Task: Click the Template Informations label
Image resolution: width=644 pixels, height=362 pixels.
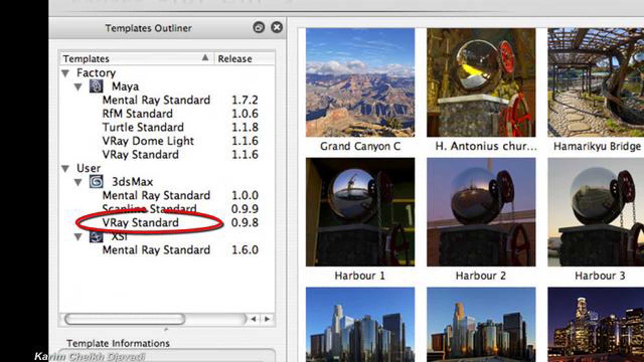Action: (118, 343)
